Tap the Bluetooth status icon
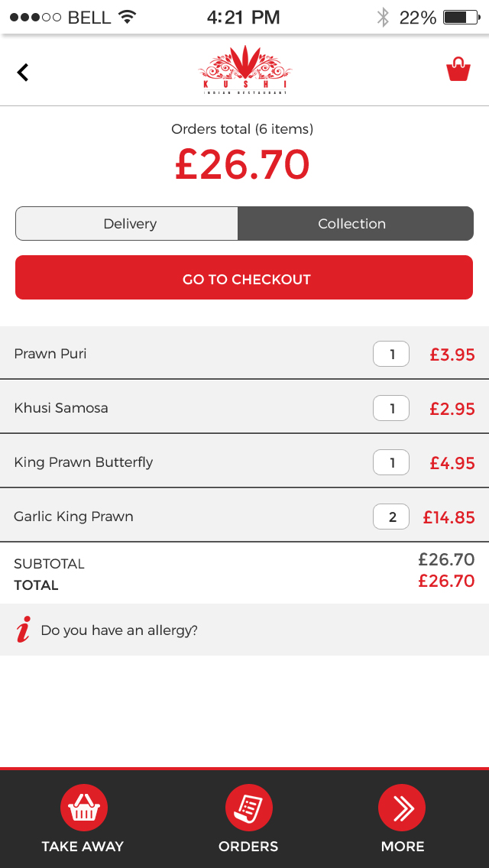Viewport: 489px width, 868px height. tap(383, 17)
